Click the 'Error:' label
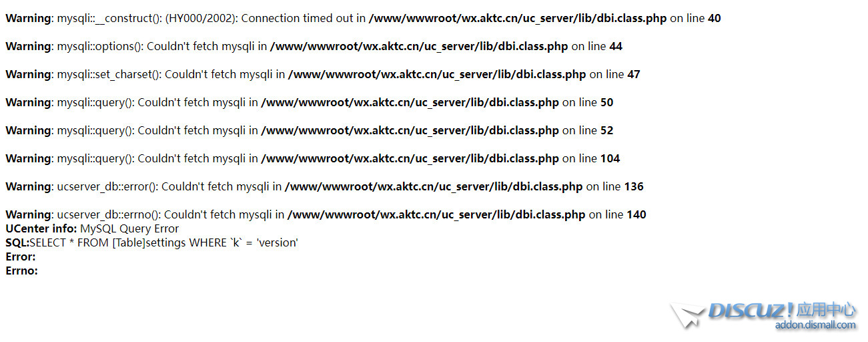Screen dimensions: 868x342 21,257
